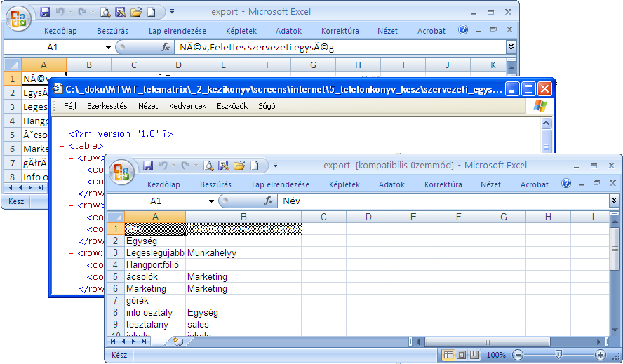623x364 pixels.
Task: Click Redo in front Excel quick access toolbar
Action: 185,166
